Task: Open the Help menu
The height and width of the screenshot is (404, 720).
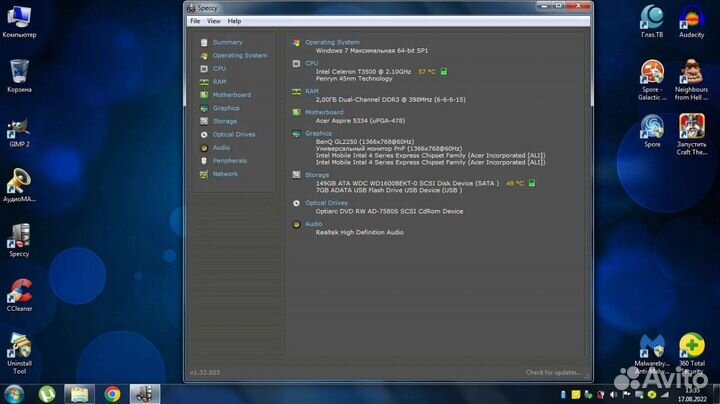Action: 234,21
